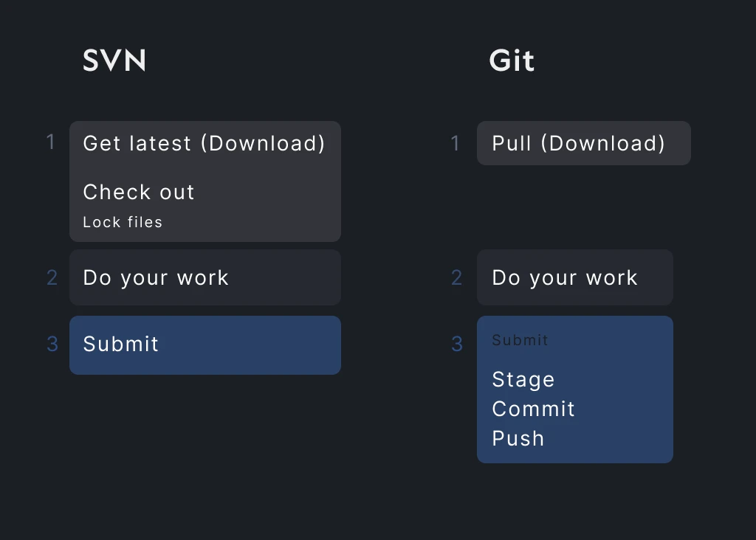Image resolution: width=756 pixels, height=540 pixels.
Task: Select the Git heading
Action: coord(512,60)
